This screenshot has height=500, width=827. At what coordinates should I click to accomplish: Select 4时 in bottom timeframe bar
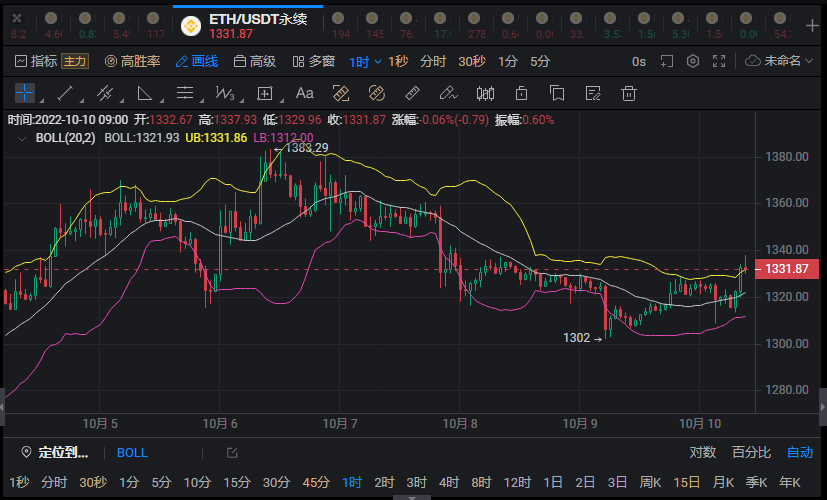coord(449,482)
